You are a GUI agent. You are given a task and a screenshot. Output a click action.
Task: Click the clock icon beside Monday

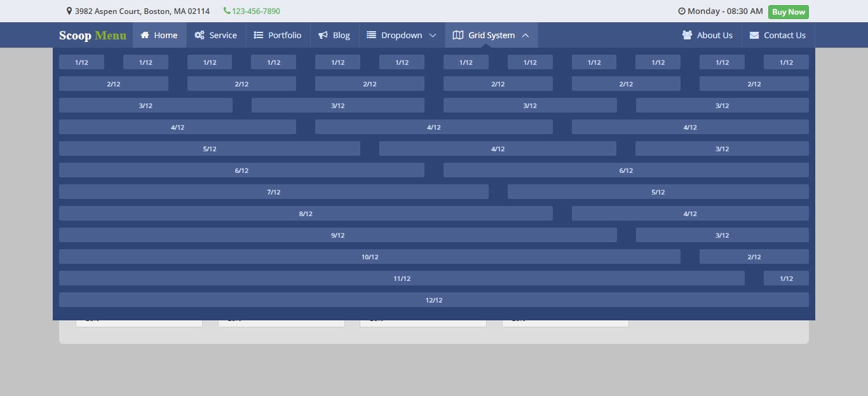tap(682, 11)
